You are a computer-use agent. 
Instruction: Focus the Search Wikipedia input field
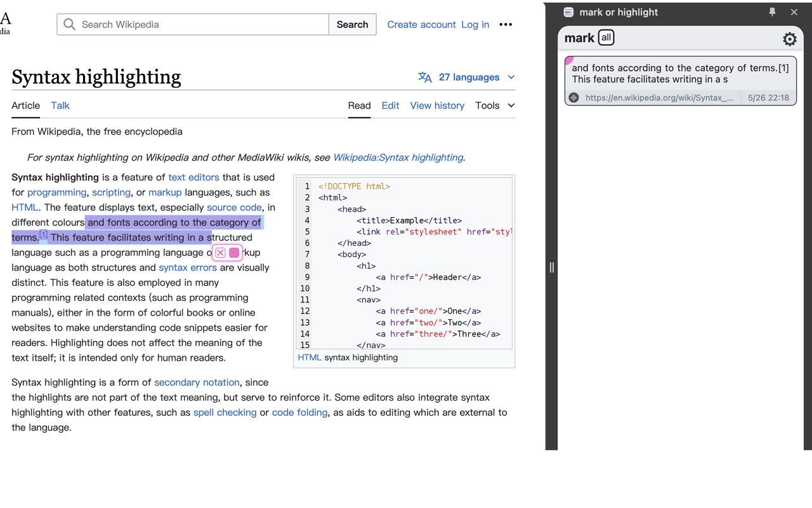(x=193, y=25)
